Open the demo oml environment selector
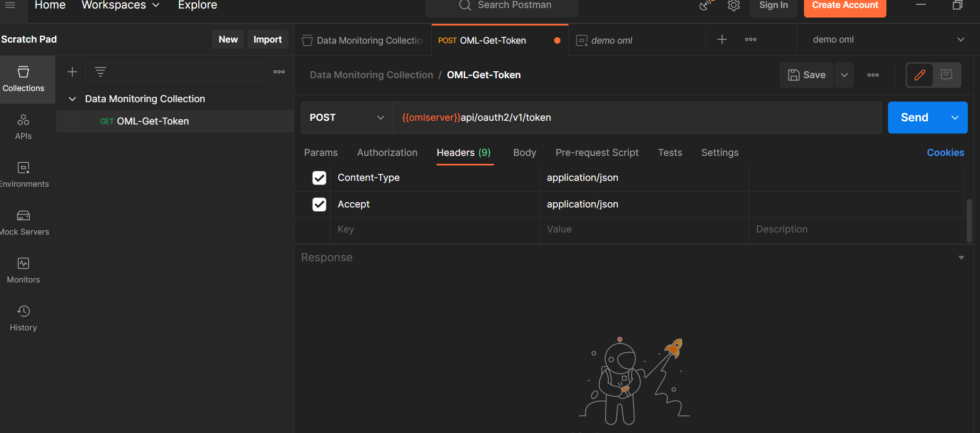The height and width of the screenshot is (433, 980). click(x=888, y=39)
